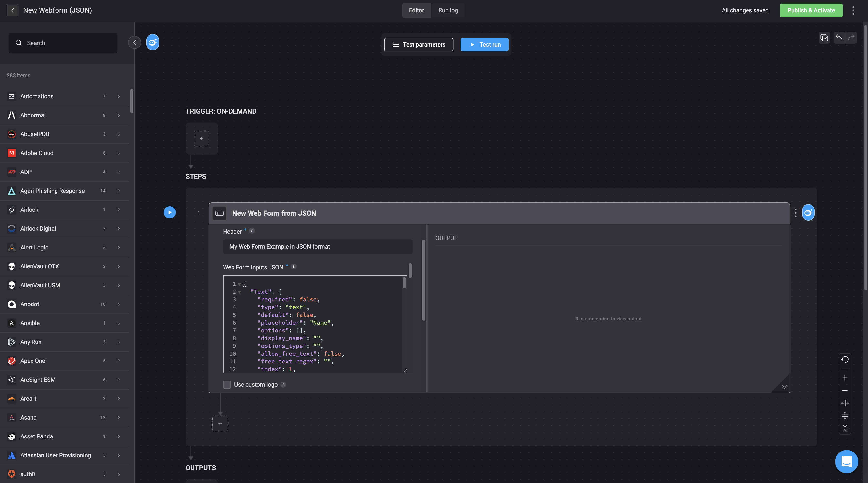
Task: Redo the last undone change
Action: [x=851, y=38]
